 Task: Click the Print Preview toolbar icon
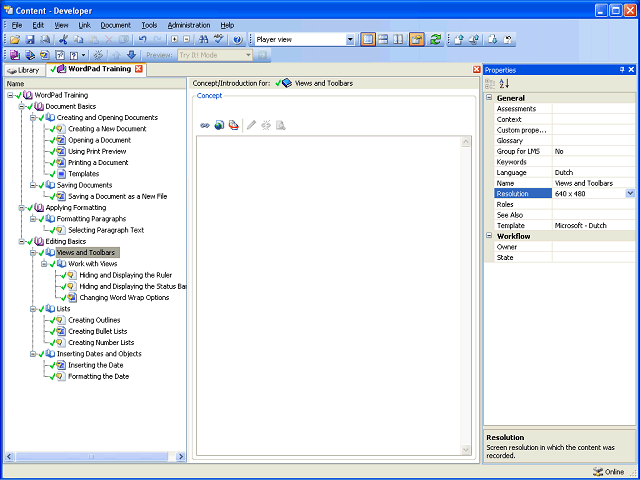click(x=45, y=40)
